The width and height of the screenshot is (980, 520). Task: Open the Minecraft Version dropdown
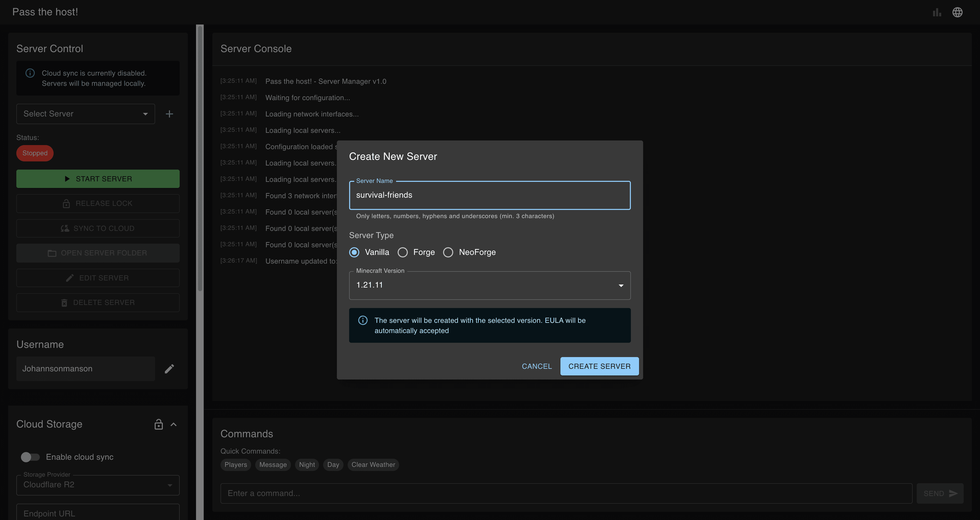tap(490, 285)
